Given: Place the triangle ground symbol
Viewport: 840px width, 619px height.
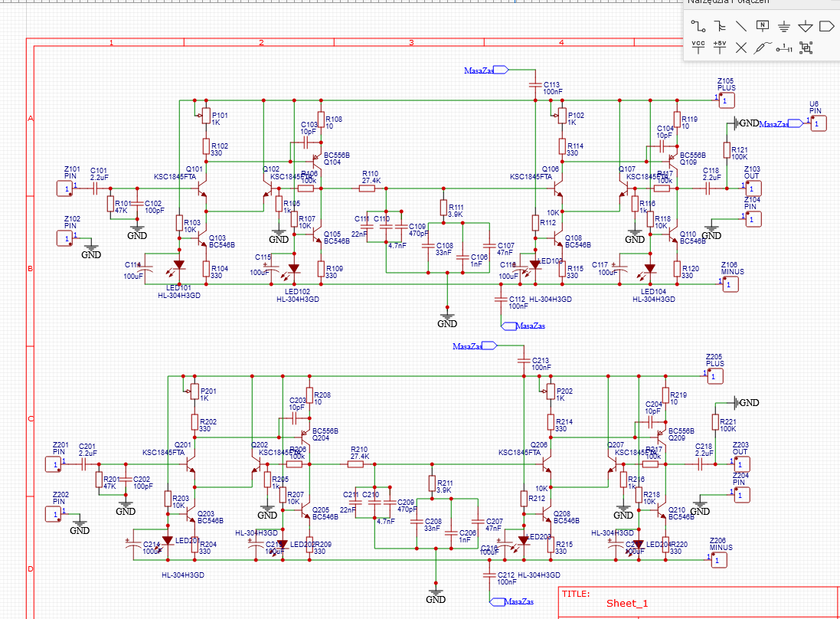Looking at the screenshot, I should (805, 26).
